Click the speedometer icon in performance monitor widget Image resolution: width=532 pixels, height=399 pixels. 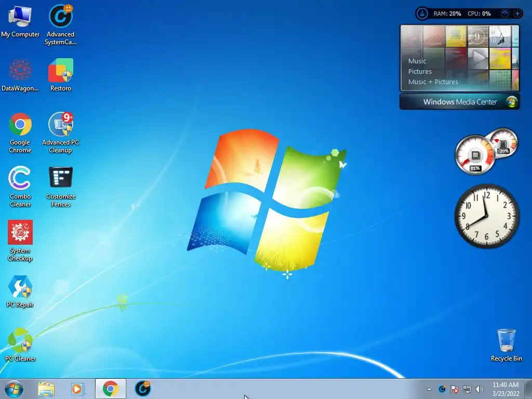click(505, 14)
